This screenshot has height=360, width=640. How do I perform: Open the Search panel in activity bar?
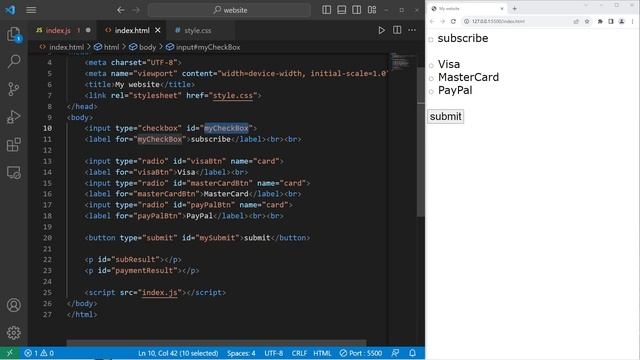point(13,62)
